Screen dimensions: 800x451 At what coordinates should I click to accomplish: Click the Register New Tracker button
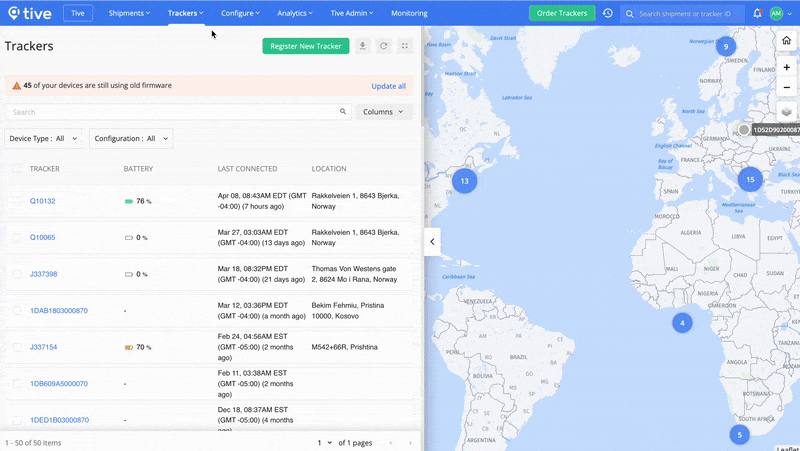(305, 46)
